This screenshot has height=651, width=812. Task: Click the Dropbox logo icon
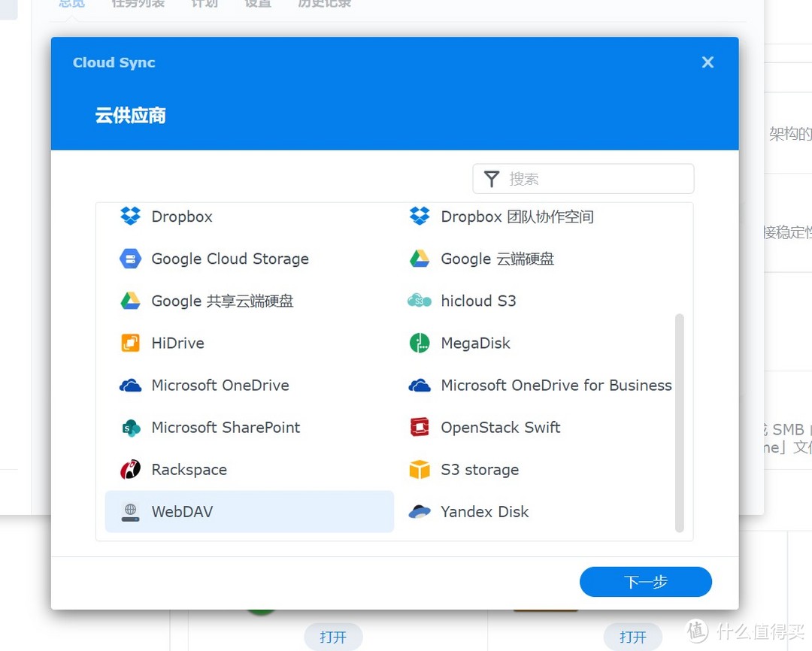point(130,216)
